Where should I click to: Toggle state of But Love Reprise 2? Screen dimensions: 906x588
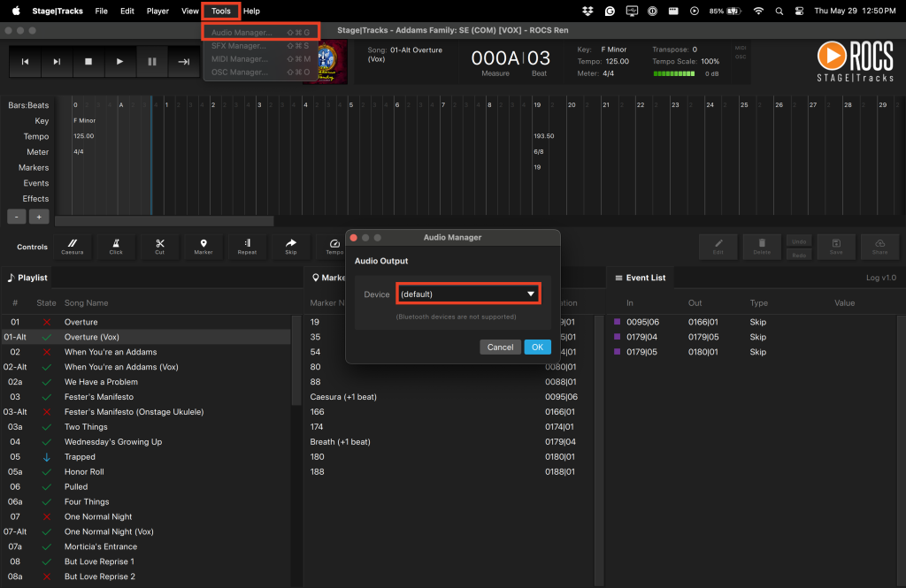coord(47,577)
